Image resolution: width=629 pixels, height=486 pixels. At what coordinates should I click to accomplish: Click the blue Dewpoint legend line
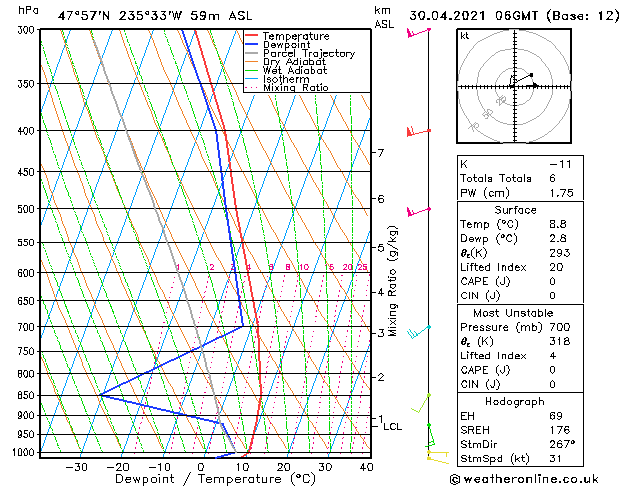click(252, 44)
